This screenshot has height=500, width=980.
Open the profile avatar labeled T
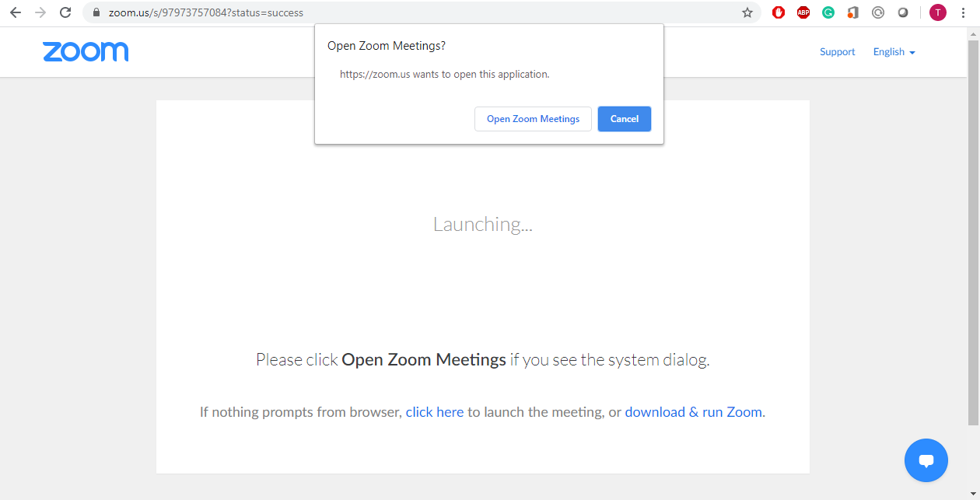pyautogui.click(x=938, y=12)
